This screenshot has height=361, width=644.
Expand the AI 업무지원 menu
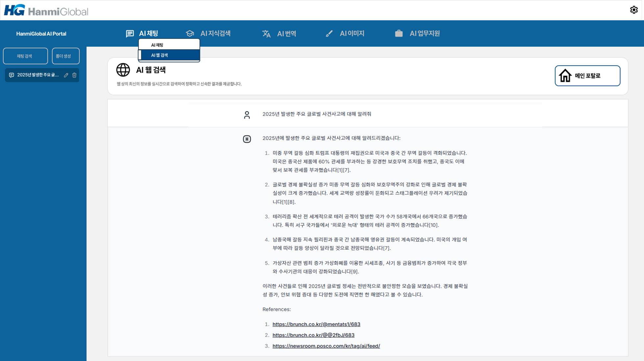424,34
